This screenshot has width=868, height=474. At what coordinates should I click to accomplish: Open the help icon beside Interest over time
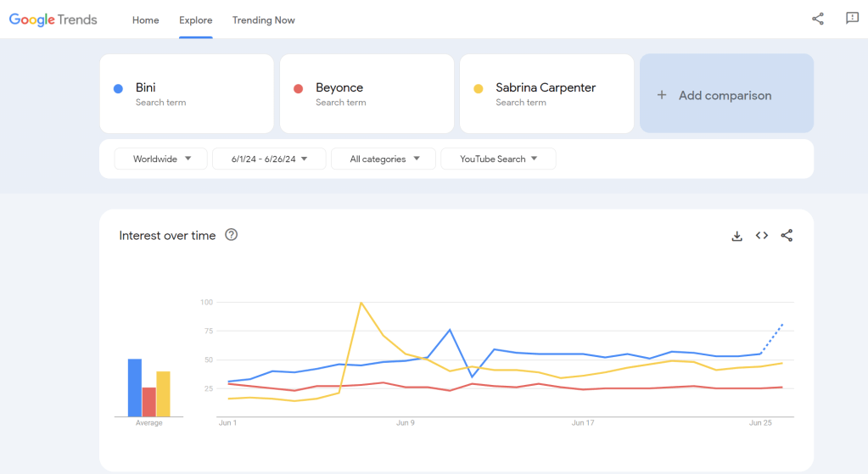pos(231,235)
